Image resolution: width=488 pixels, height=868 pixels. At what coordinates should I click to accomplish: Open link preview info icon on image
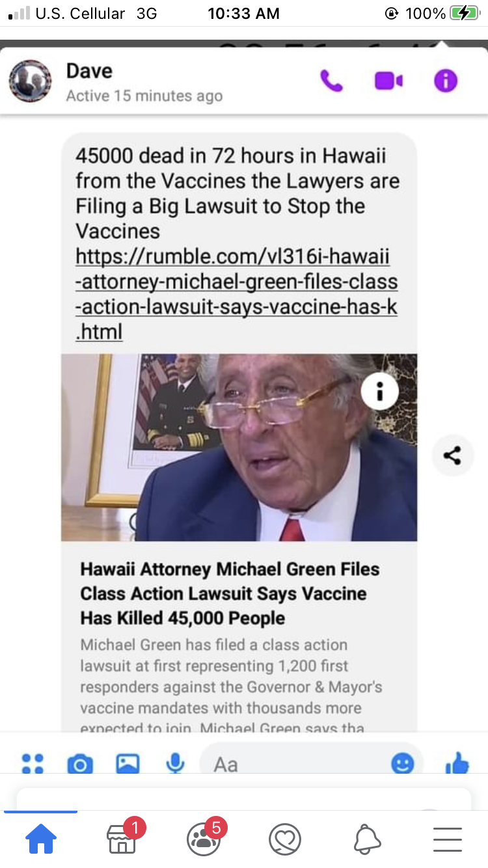379,390
